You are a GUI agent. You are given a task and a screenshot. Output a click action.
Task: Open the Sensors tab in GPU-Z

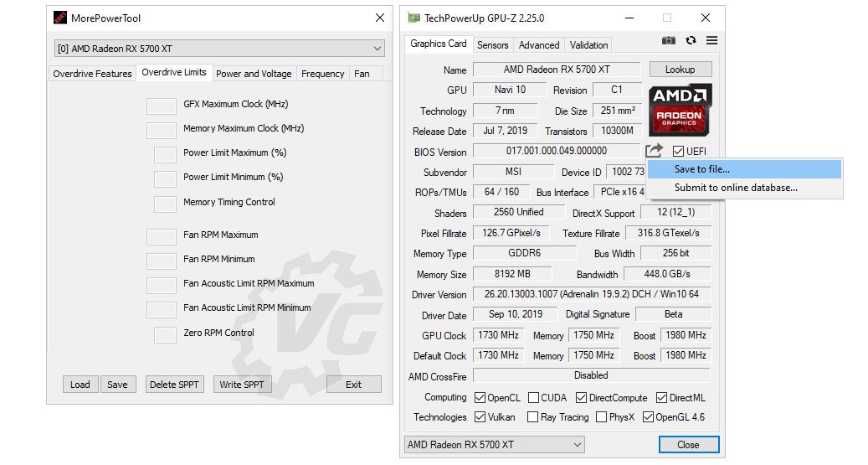tap(492, 45)
